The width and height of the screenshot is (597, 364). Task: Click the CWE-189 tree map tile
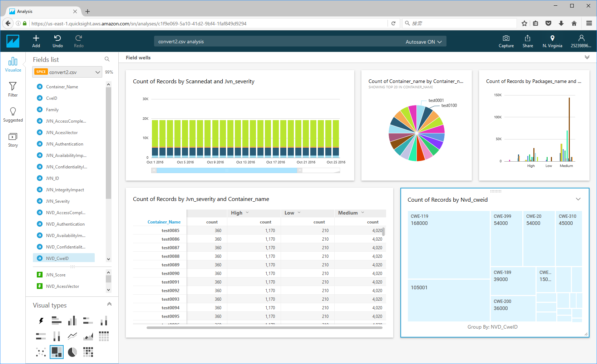(513, 281)
